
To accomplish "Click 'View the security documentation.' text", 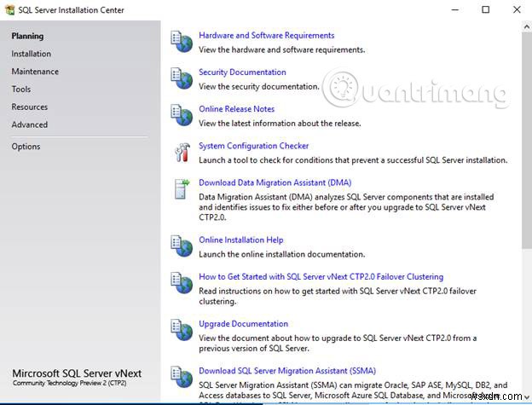I will (259, 86).
